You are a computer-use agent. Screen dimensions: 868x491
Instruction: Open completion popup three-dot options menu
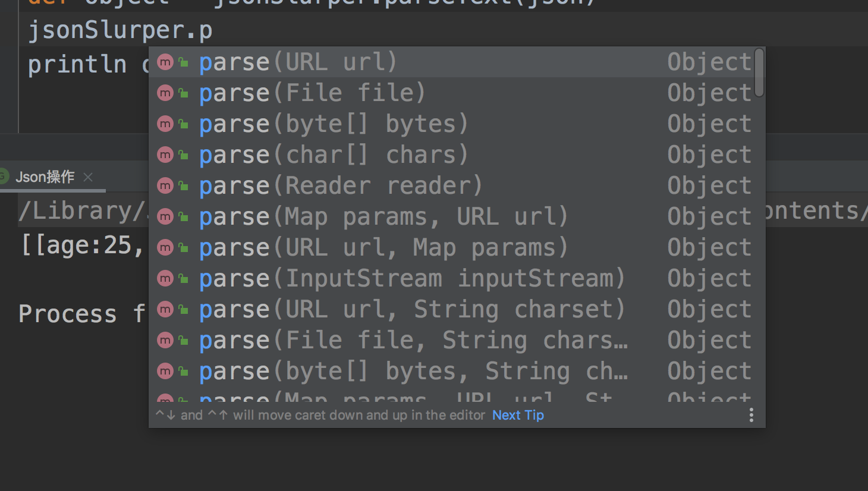tap(751, 415)
